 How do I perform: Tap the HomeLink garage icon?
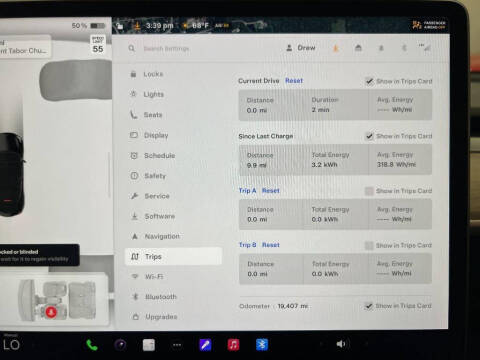[x=358, y=48]
